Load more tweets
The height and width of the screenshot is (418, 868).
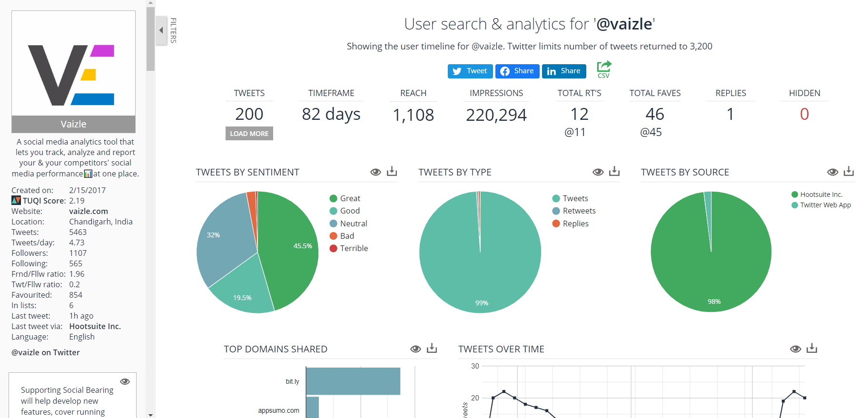[249, 133]
